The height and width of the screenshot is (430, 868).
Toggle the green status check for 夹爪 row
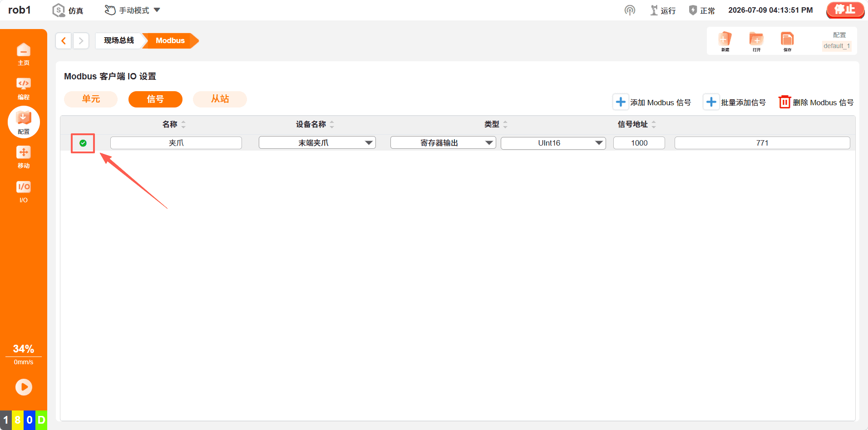coord(83,143)
